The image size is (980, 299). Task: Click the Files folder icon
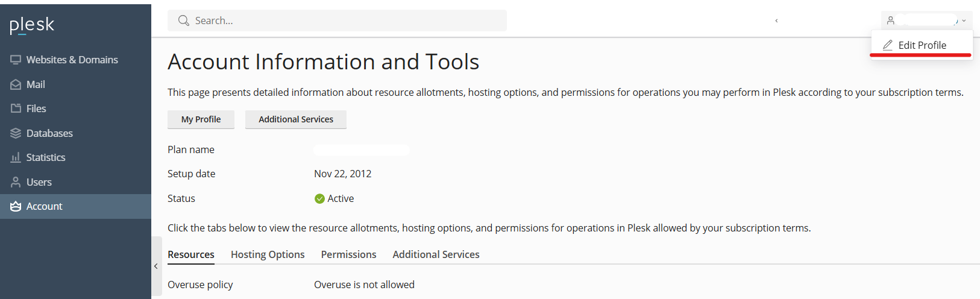16,109
